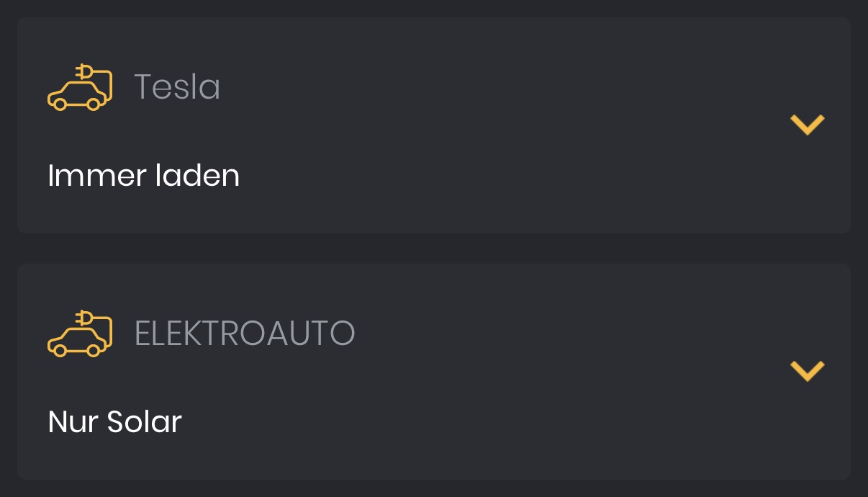This screenshot has height=497, width=868.
Task: Click the yellow down arrow in ELEKTROAUTO card
Action: [807, 371]
